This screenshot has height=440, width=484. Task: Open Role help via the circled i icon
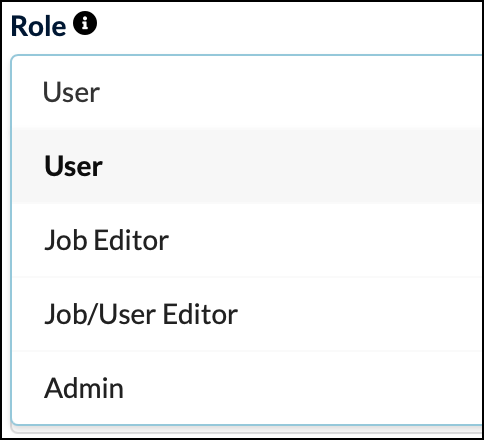tap(85, 23)
